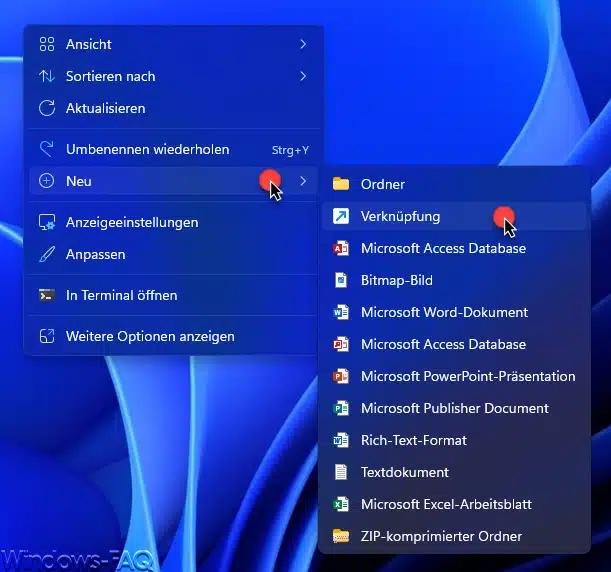The image size is (611, 572).
Task: Expand the Neu submenu chevron
Action: click(303, 181)
